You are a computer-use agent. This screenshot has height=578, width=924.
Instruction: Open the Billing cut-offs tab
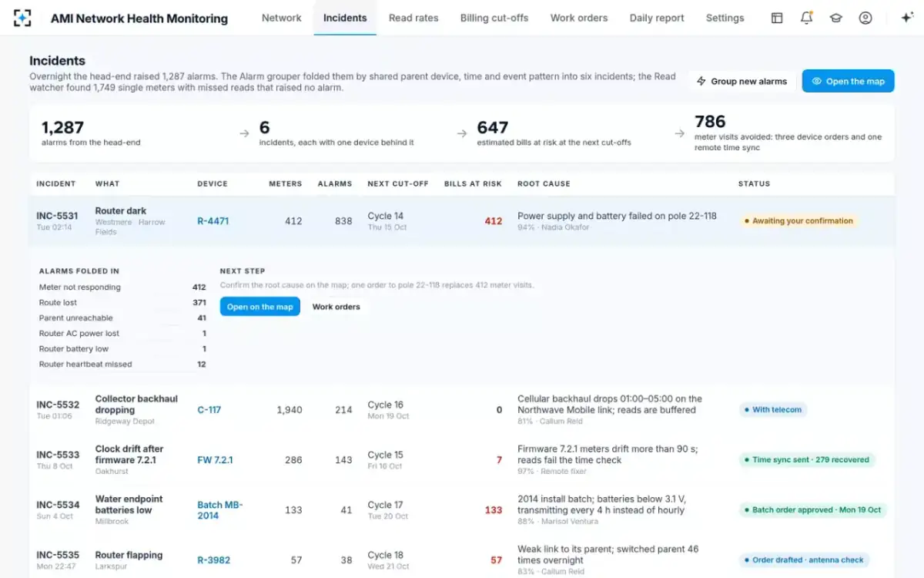[494, 18]
